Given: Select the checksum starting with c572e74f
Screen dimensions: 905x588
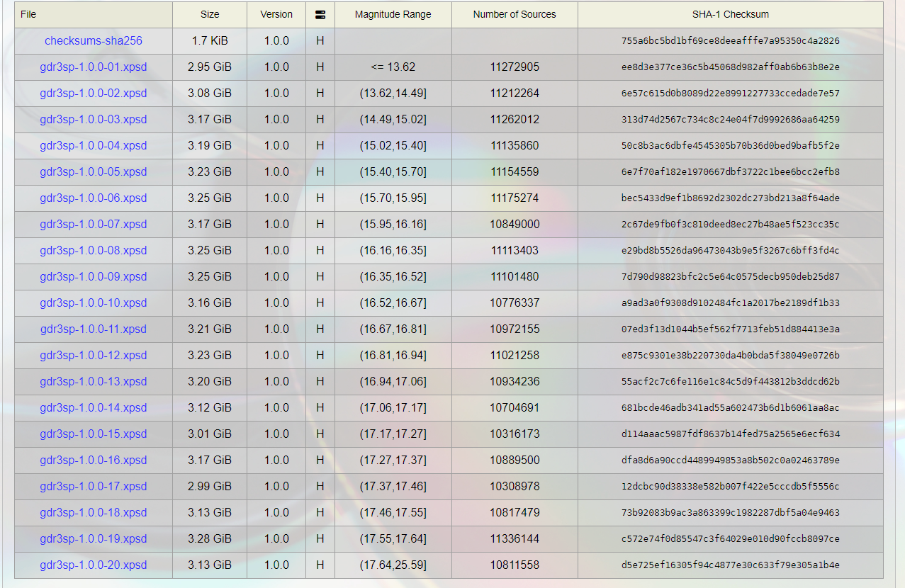Looking at the screenshot, I should (x=731, y=539).
